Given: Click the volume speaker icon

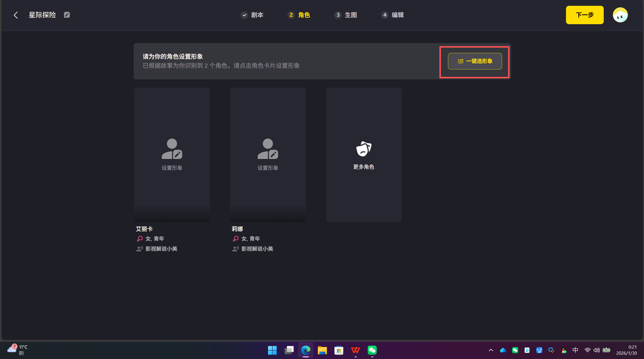Looking at the screenshot, I should click(x=596, y=350).
